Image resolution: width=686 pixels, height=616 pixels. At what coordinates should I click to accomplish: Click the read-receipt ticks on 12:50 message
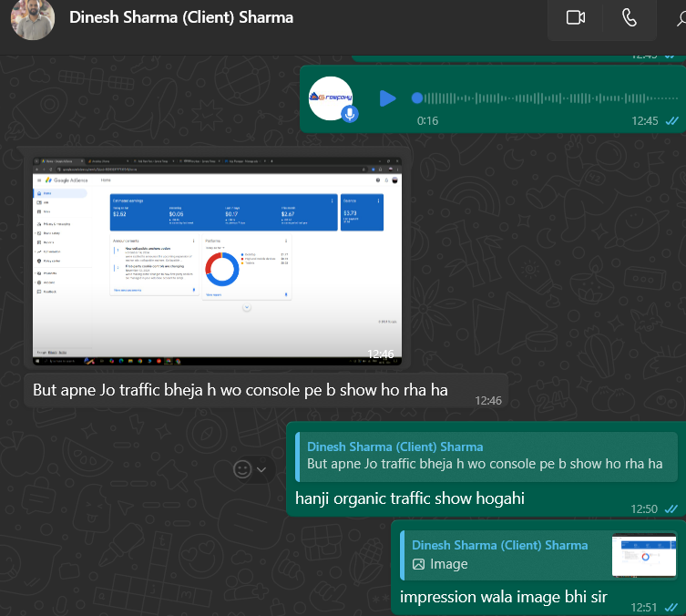pyautogui.click(x=671, y=508)
